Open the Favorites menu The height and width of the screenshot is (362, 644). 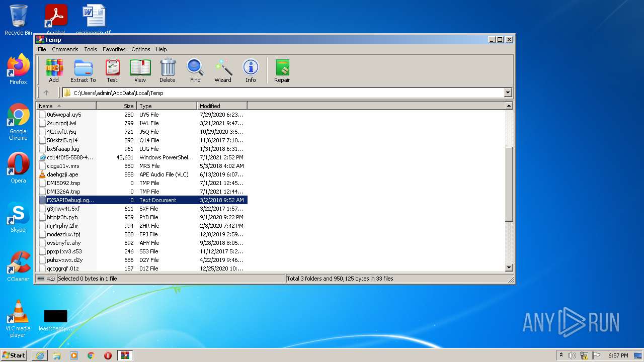tap(114, 49)
